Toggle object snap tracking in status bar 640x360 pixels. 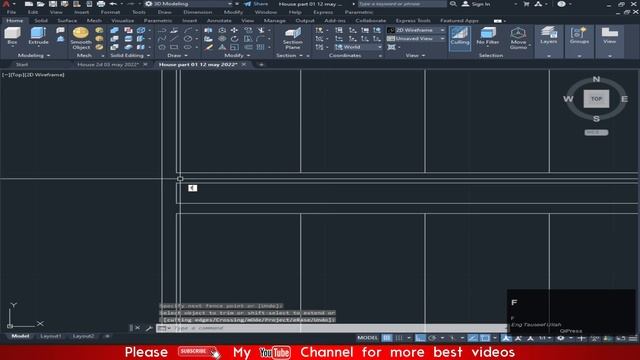coord(472,338)
